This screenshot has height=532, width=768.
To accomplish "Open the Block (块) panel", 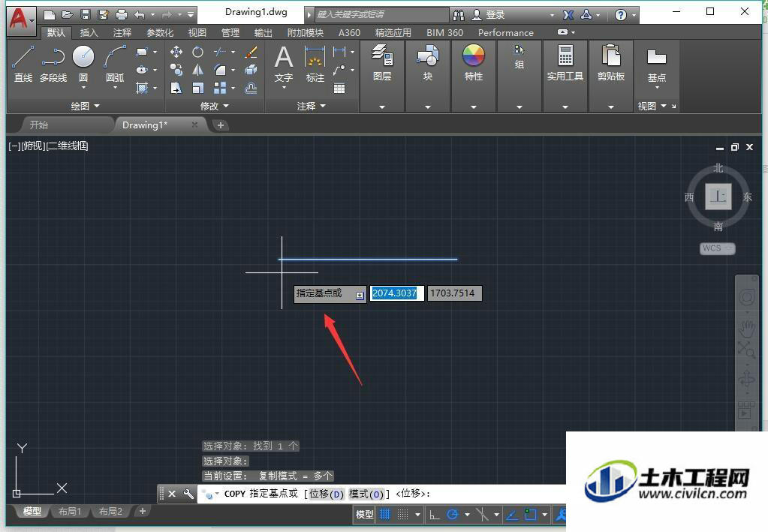I will (x=428, y=62).
